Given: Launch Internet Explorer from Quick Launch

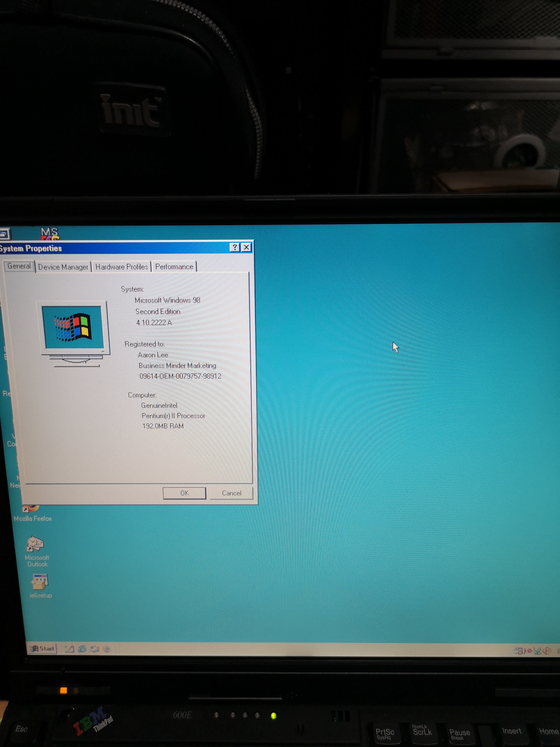Looking at the screenshot, I should (x=82, y=649).
